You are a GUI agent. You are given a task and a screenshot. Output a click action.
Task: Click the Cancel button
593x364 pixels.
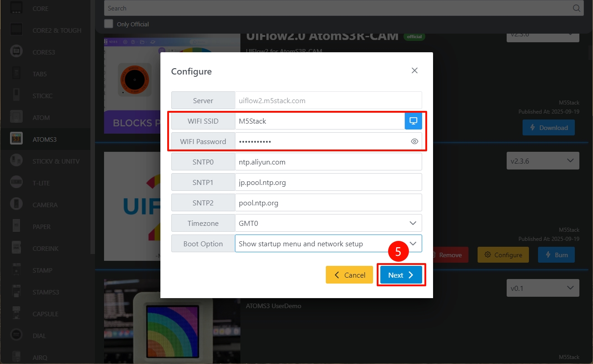349,275
